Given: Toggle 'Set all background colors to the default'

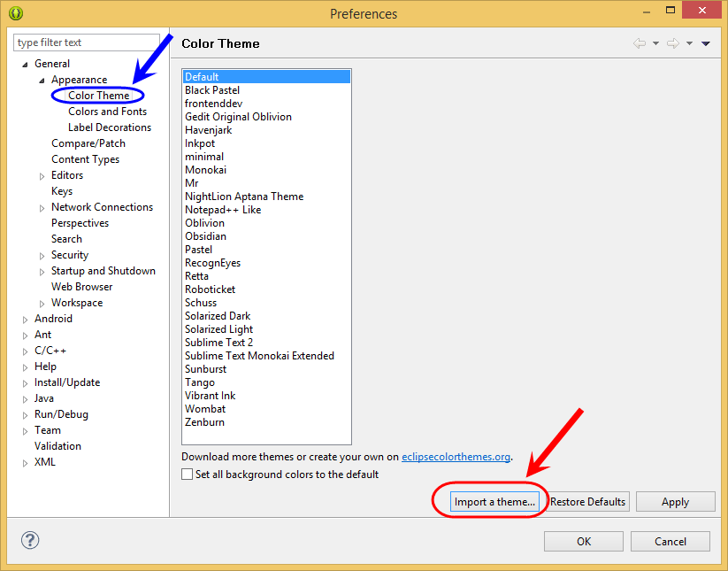Looking at the screenshot, I should (x=188, y=475).
